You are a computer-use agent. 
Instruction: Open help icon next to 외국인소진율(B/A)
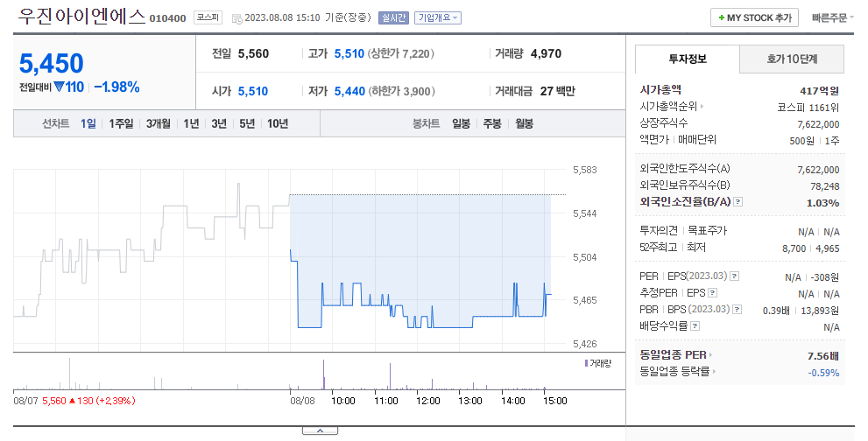[737, 202]
